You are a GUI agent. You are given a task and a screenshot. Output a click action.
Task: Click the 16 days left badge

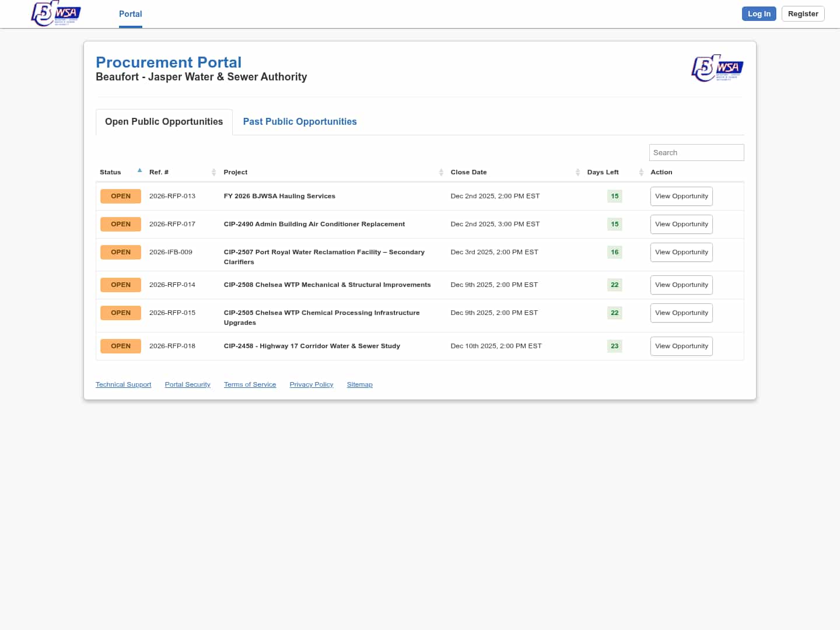(x=614, y=252)
